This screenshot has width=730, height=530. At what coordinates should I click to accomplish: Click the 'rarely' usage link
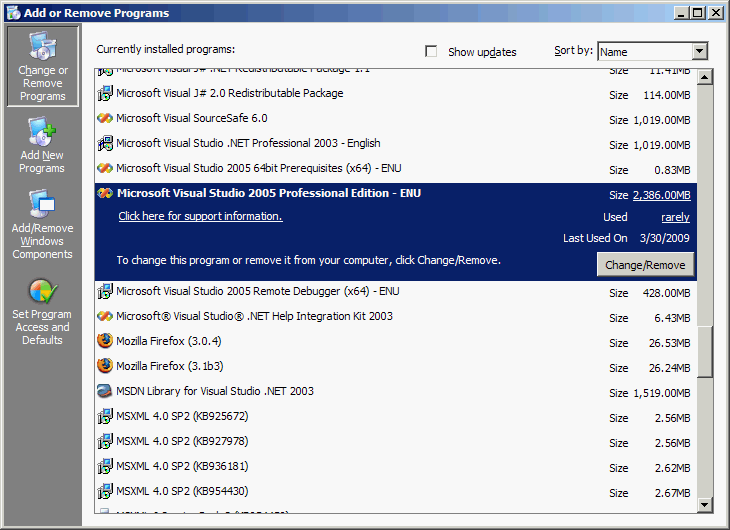tap(676, 217)
